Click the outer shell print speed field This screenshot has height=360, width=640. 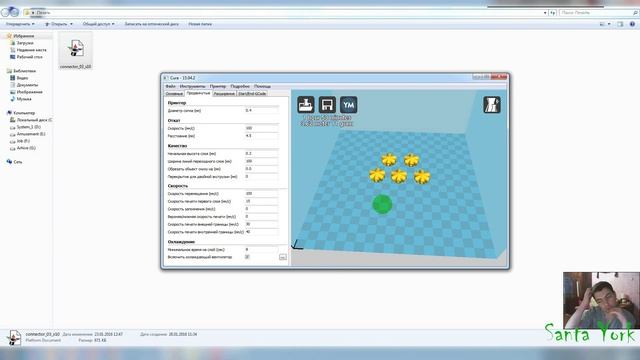click(x=262, y=224)
